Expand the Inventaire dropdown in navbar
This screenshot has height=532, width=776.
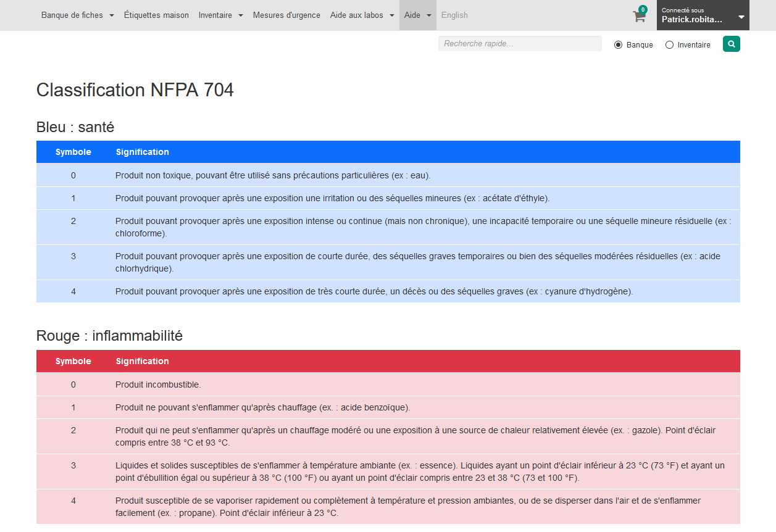coord(221,15)
